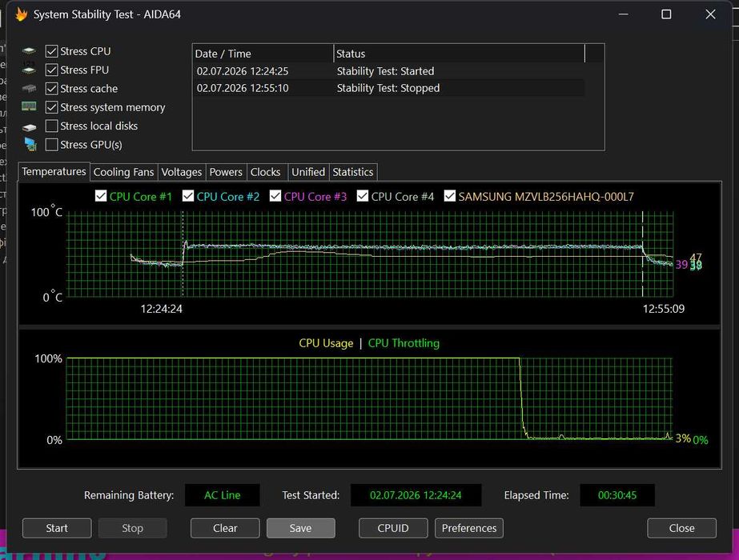Click the 12:24:24 time label under temperature graph

[x=161, y=309]
